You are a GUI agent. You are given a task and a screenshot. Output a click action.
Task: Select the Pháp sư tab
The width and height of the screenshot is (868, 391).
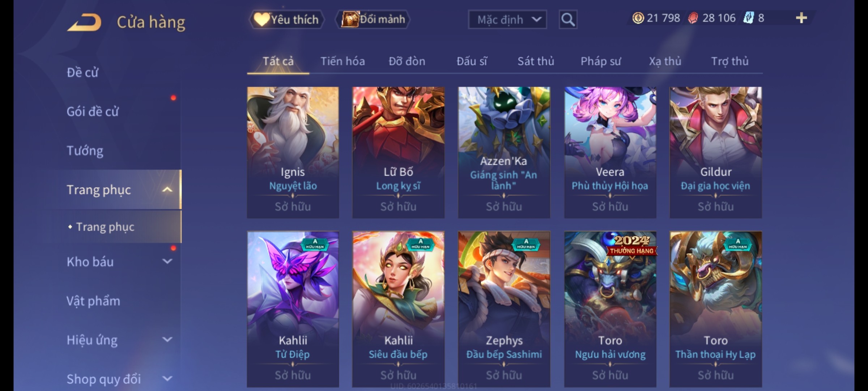[601, 61]
